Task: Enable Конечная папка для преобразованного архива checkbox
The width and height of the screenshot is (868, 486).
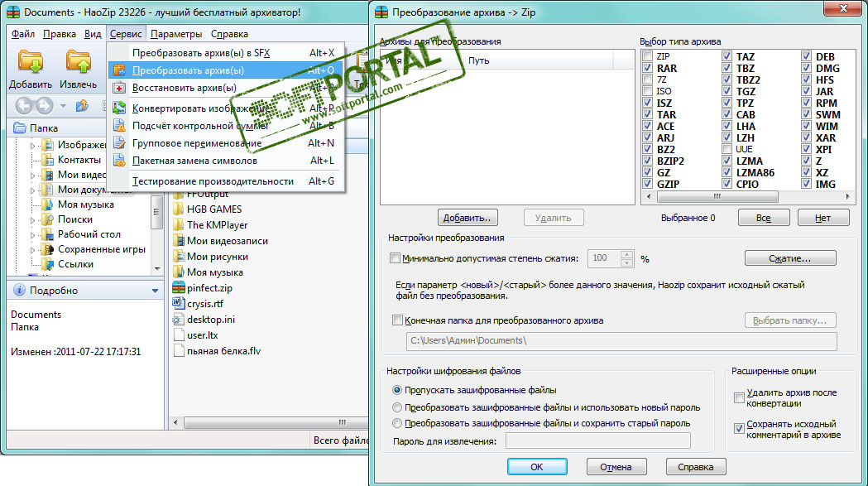Action: coord(397,320)
